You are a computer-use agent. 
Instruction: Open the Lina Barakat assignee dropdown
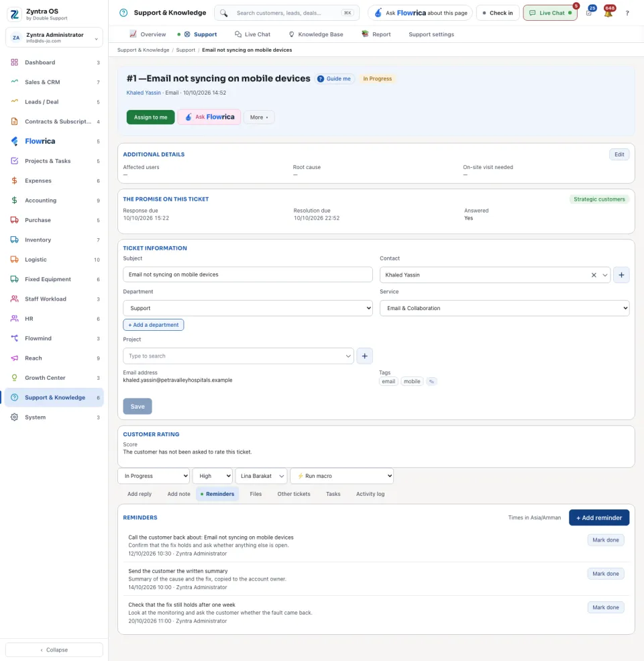point(262,476)
